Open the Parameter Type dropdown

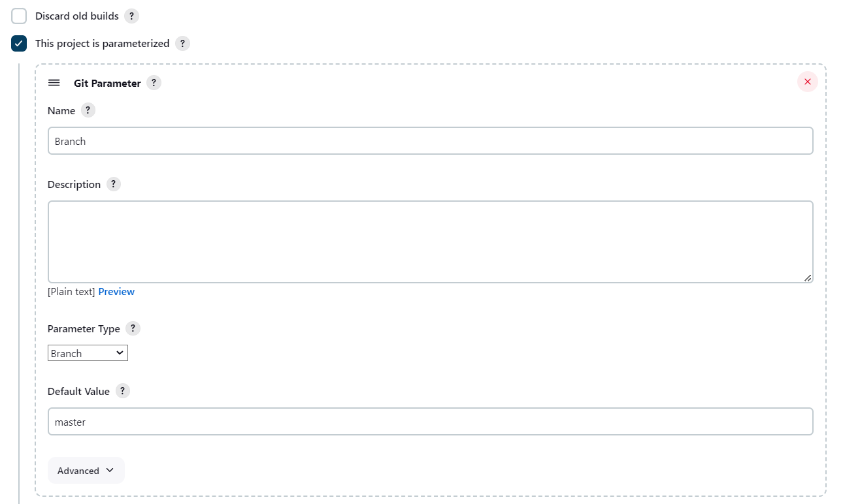coord(88,353)
